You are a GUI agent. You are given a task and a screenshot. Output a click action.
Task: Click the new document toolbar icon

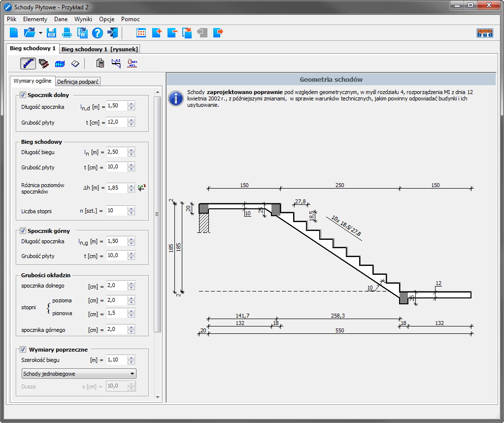point(14,33)
